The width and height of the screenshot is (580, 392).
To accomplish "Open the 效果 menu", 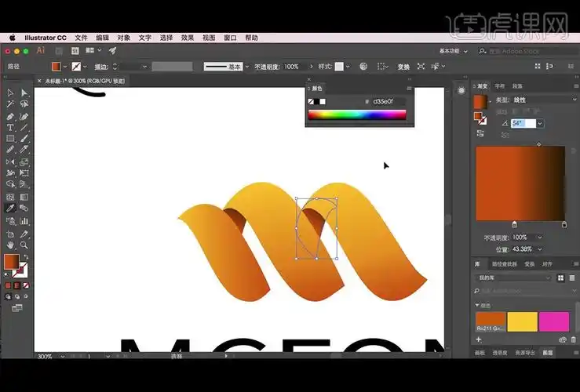I will [188, 38].
